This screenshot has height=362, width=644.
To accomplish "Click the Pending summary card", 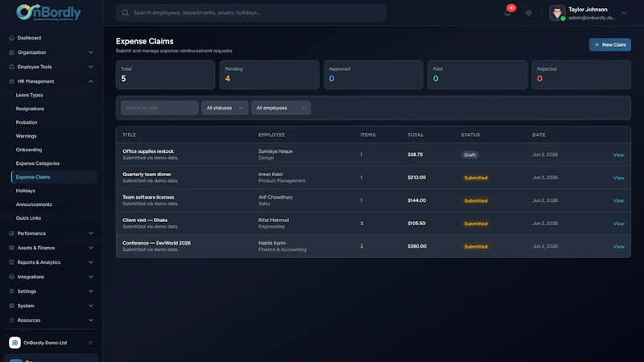I will coord(270,75).
